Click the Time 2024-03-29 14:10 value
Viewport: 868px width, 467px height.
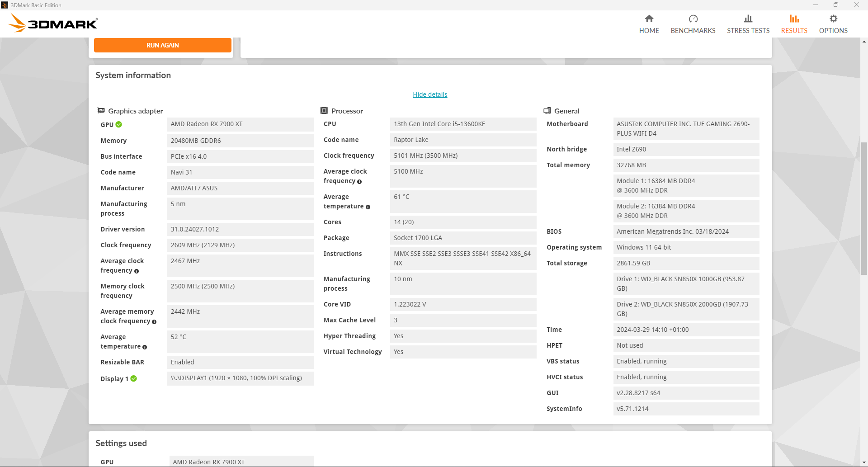686,330
